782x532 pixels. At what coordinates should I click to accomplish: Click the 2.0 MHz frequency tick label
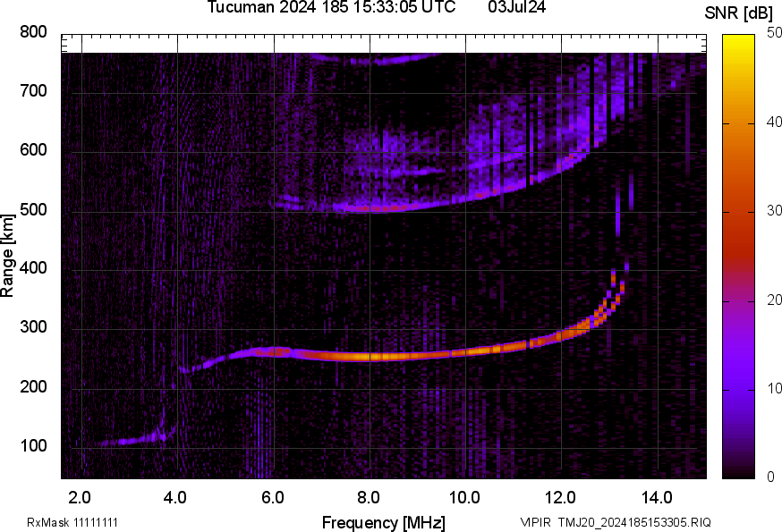pyautogui.click(x=80, y=497)
